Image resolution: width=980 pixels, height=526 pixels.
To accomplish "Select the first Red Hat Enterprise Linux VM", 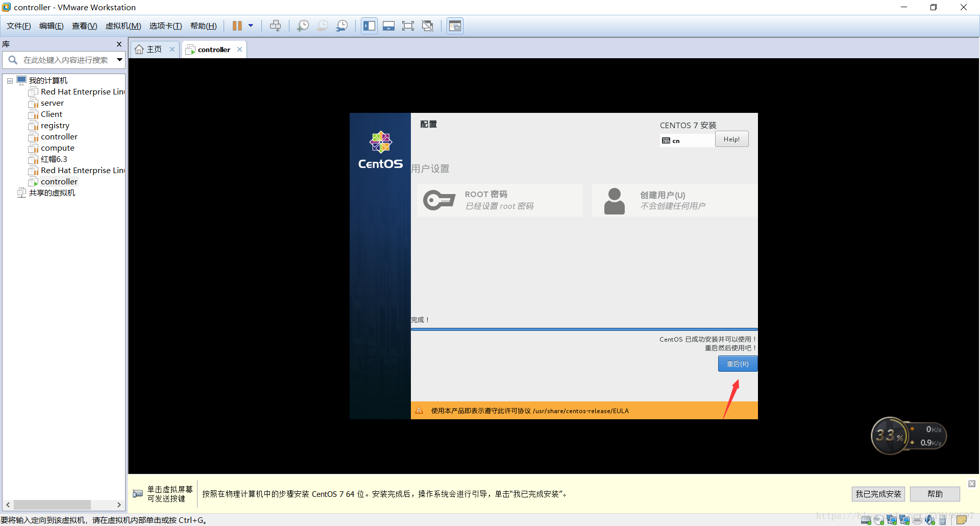I will click(x=77, y=92).
